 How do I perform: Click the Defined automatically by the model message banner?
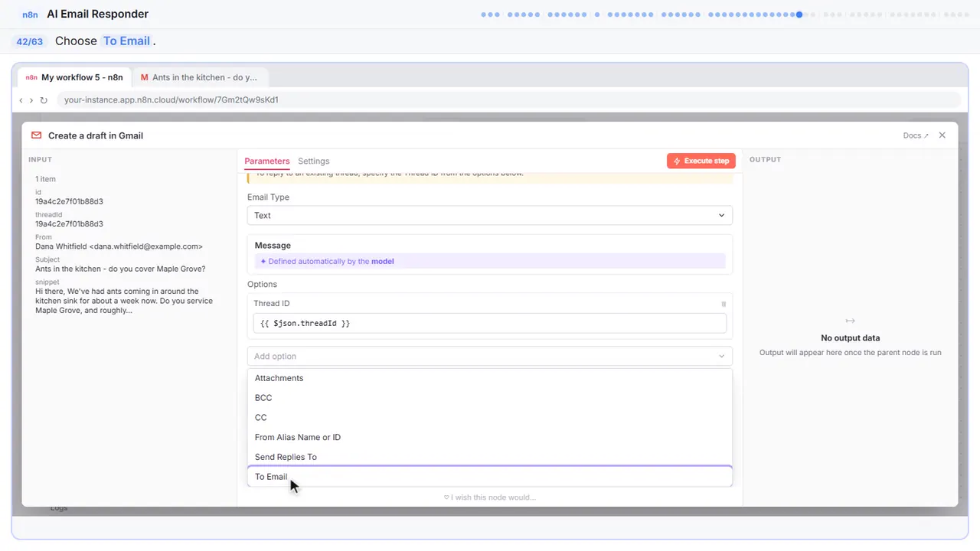click(x=490, y=262)
